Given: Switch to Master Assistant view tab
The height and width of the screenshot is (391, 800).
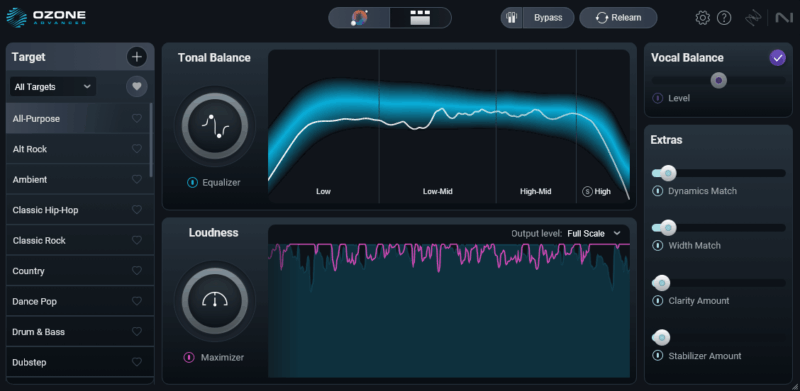Looking at the screenshot, I should coord(359,18).
